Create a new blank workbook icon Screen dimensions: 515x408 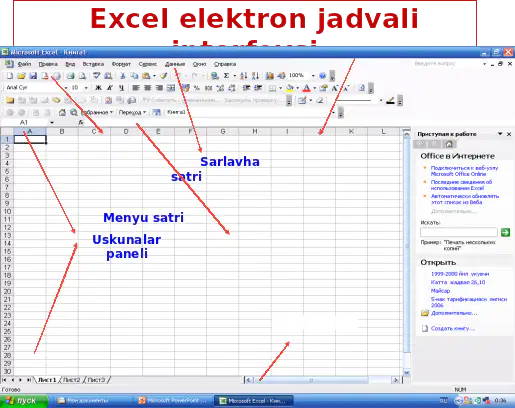point(10,76)
